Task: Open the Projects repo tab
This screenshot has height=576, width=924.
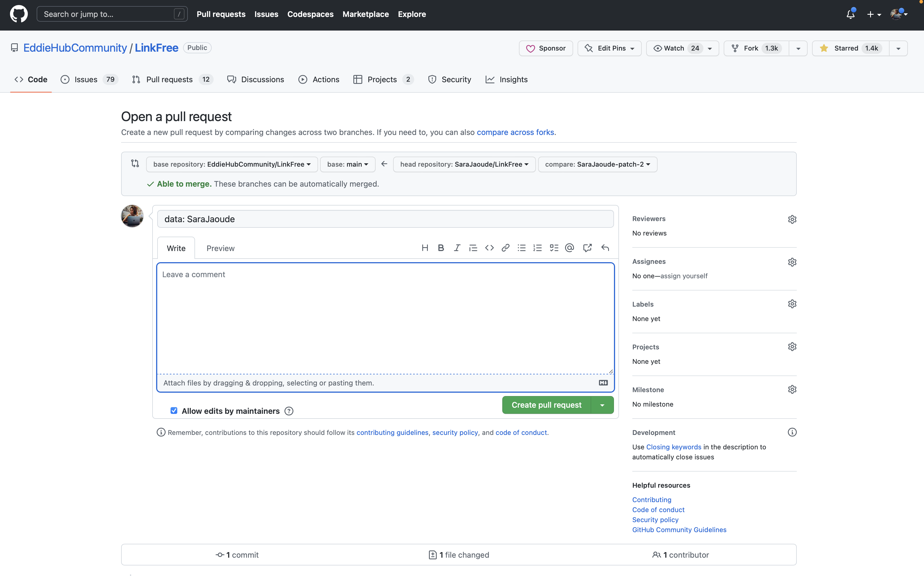Action: [x=383, y=79]
